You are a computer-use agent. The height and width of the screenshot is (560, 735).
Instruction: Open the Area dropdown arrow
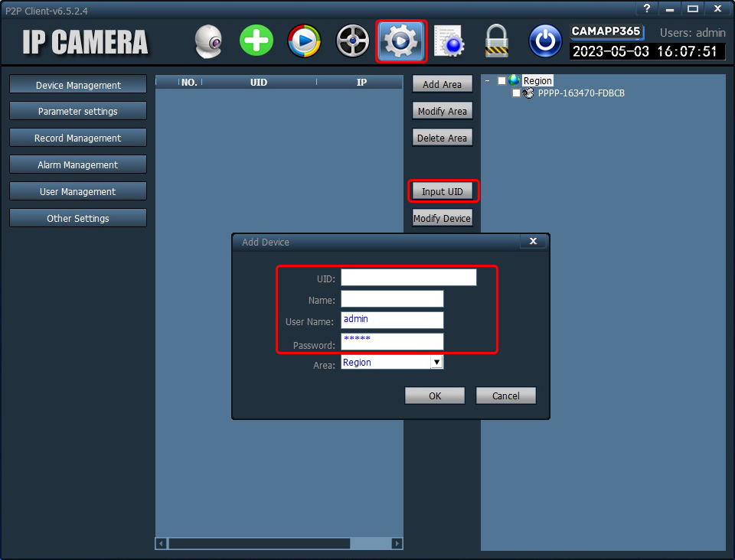pos(437,363)
